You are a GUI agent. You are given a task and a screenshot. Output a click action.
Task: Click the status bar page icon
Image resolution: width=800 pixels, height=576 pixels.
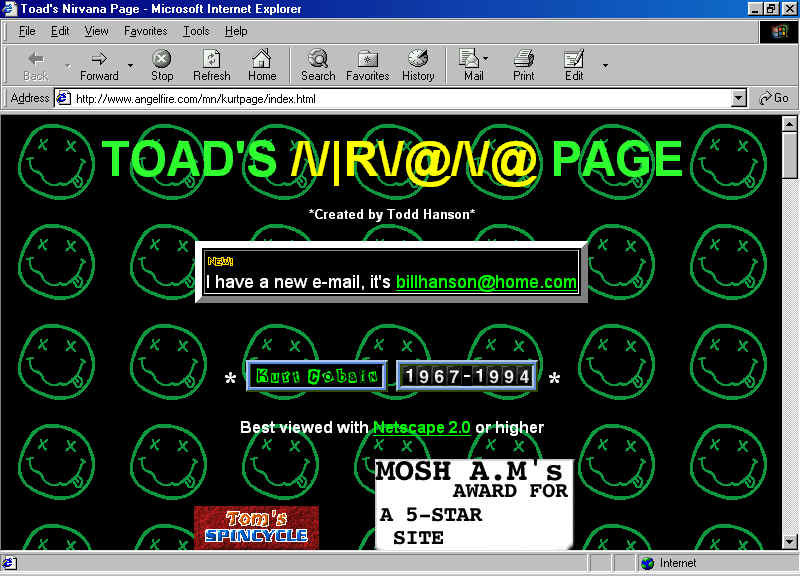(x=9, y=563)
